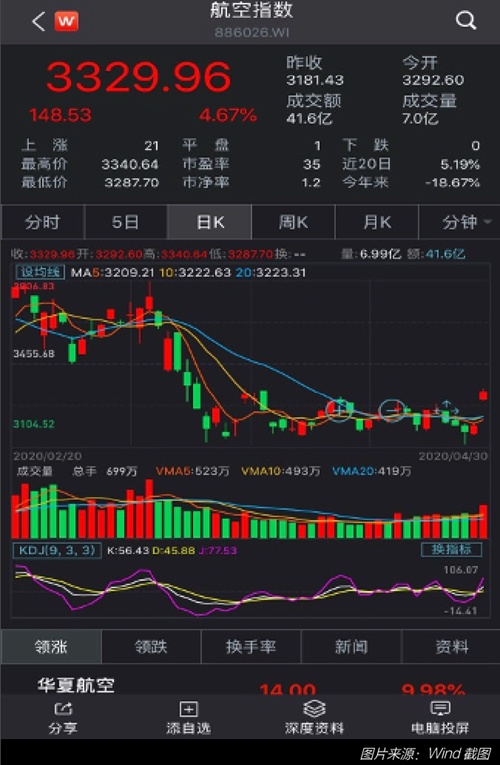Open the 新闻 news tab
500x765 pixels.
click(x=351, y=647)
